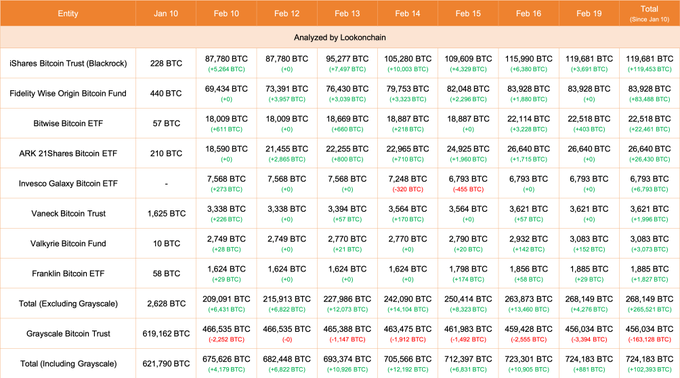680x378 pixels.
Task: Click the Feb 15 column header
Action: pyautogui.click(x=468, y=13)
